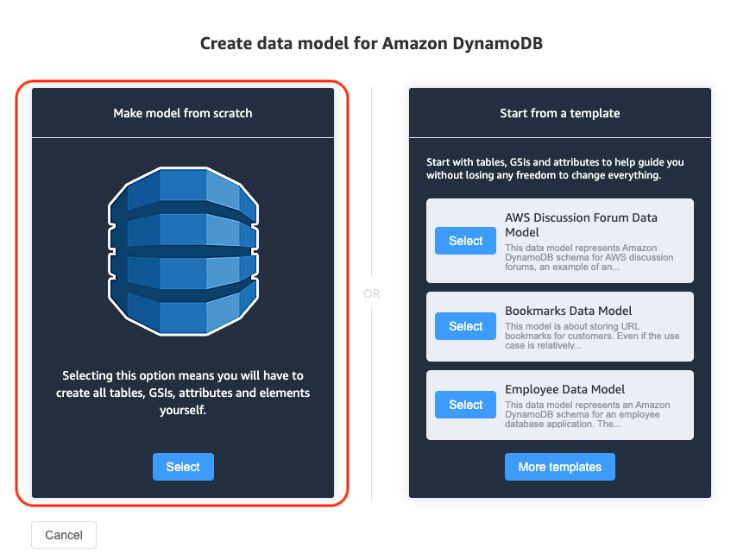Choose Select for Bookmarks Data Model
This screenshot has height=560, width=737.
pyautogui.click(x=465, y=326)
